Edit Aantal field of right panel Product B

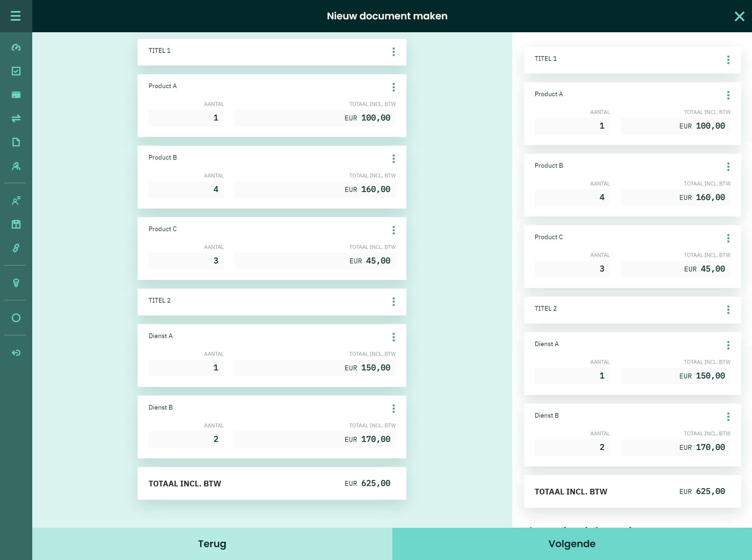point(572,197)
